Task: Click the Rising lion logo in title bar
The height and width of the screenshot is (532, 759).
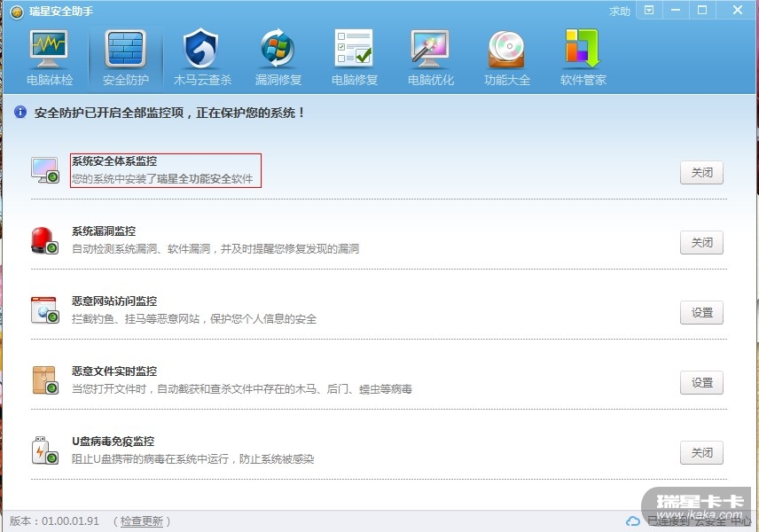Action: click(x=17, y=12)
